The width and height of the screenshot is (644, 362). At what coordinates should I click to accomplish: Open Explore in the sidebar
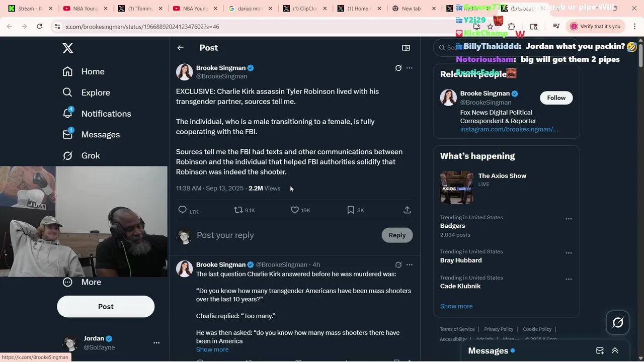coord(86,93)
